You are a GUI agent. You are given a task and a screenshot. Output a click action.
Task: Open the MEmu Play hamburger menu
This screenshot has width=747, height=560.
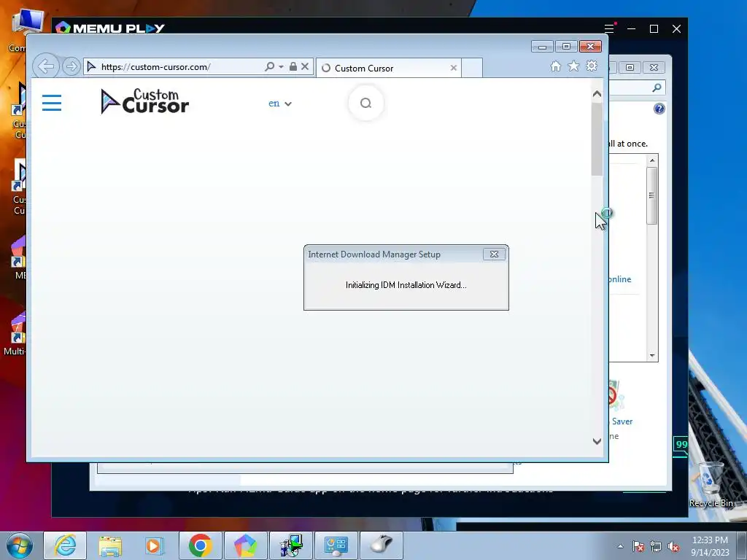609,28
